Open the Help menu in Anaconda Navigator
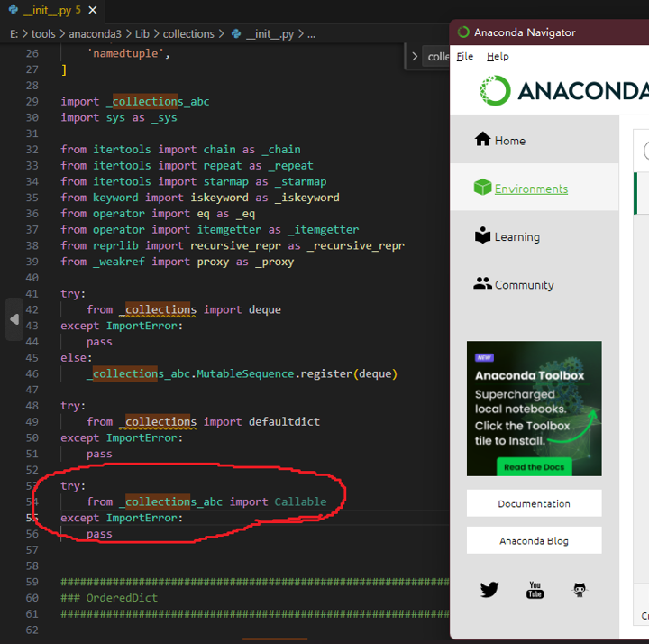Viewport: 649px width, 644px height. pos(498,56)
